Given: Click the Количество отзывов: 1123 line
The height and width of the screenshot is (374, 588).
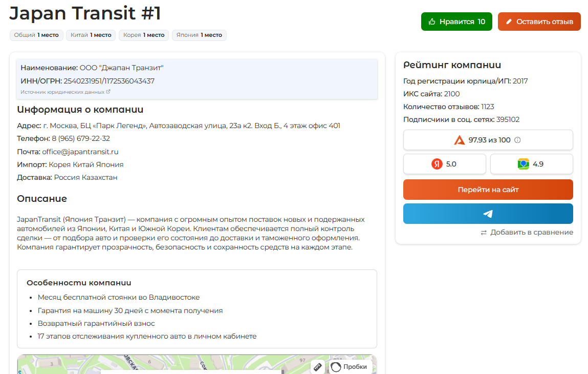Looking at the screenshot, I should click(x=448, y=107).
